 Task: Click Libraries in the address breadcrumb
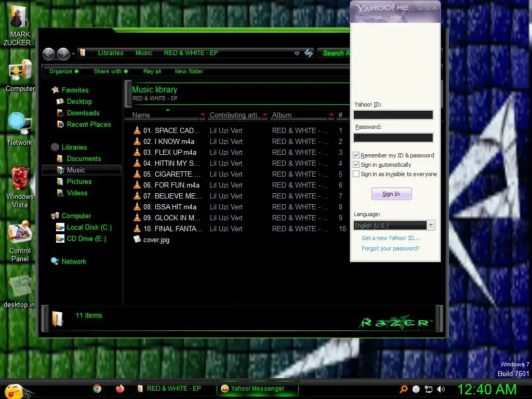point(111,53)
